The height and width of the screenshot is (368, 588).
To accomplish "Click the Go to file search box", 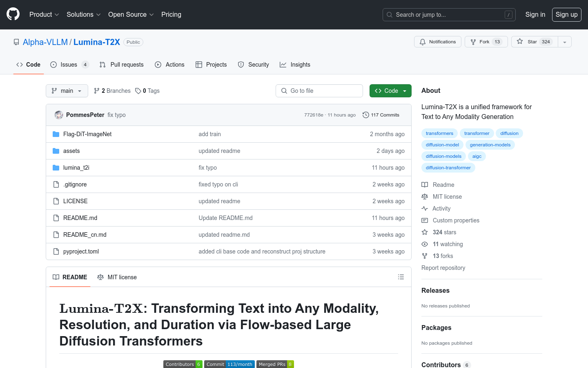I will 319,91.
